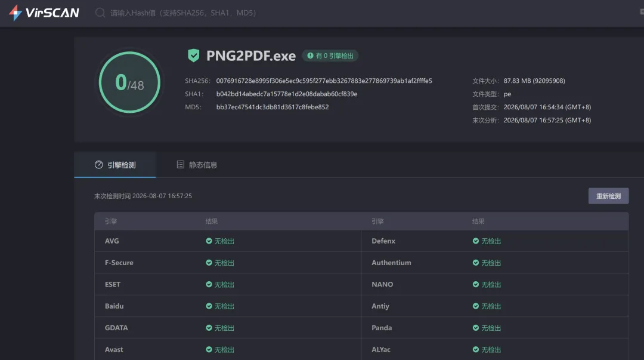Click the green check icon in NANO row
The height and width of the screenshot is (360, 644).
[476, 284]
